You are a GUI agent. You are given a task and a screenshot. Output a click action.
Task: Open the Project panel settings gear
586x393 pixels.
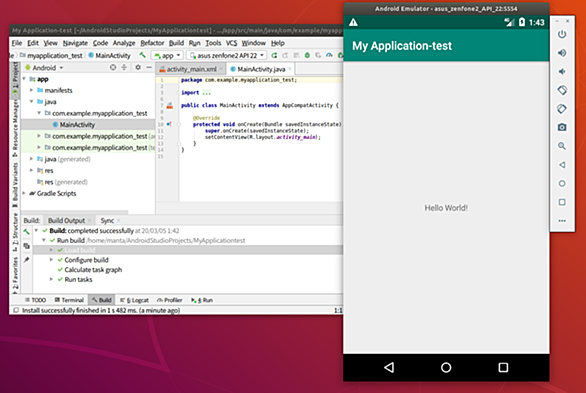(138, 67)
